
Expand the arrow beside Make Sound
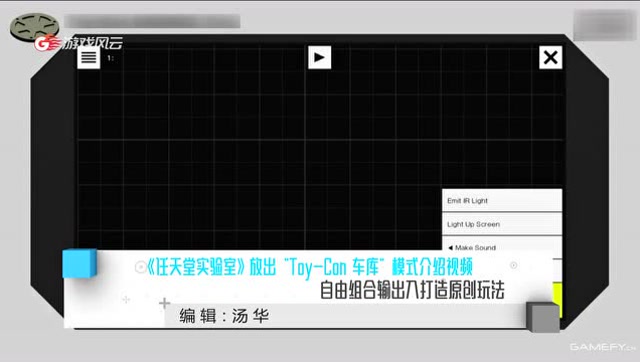(x=450, y=248)
